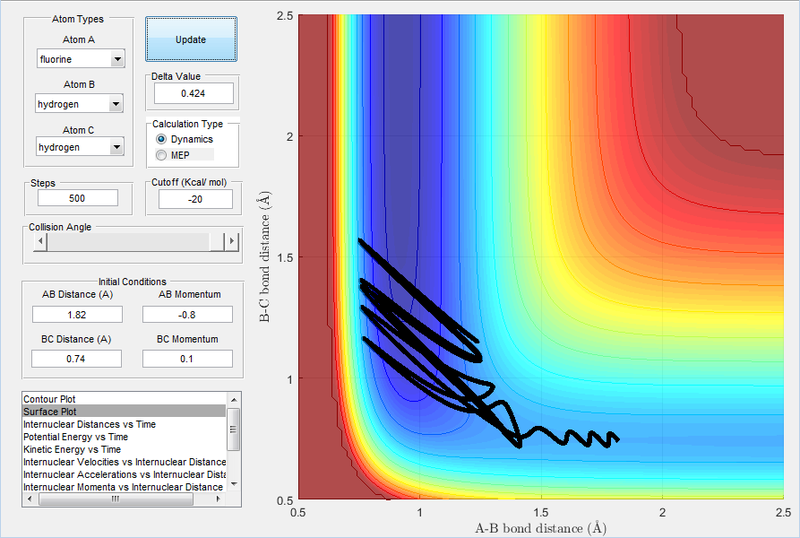Screen dimensions: 800x538
Task: Open the Atom B hydrogen dropdown
Action: 79,104
